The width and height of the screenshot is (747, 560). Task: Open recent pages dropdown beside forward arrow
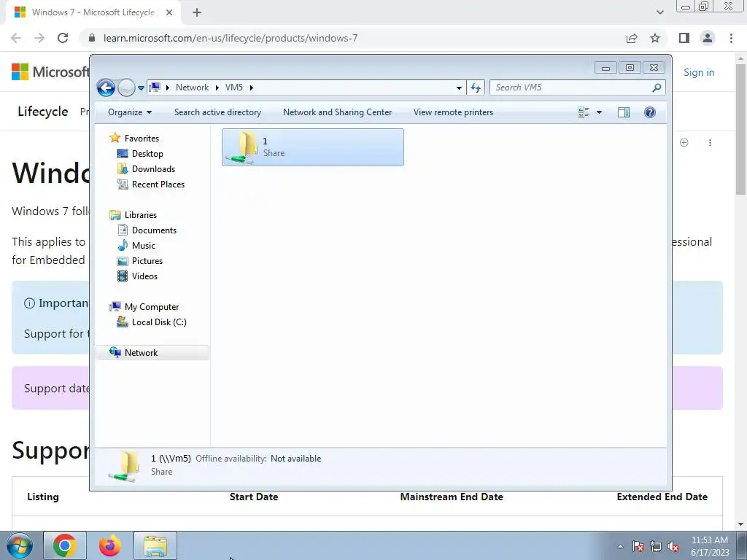141,88
